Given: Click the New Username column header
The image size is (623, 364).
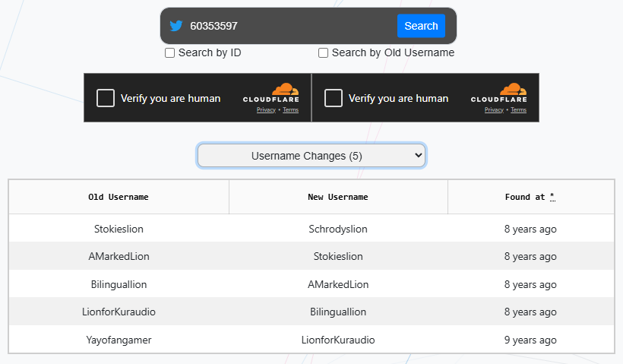Looking at the screenshot, I should [338, 197].
